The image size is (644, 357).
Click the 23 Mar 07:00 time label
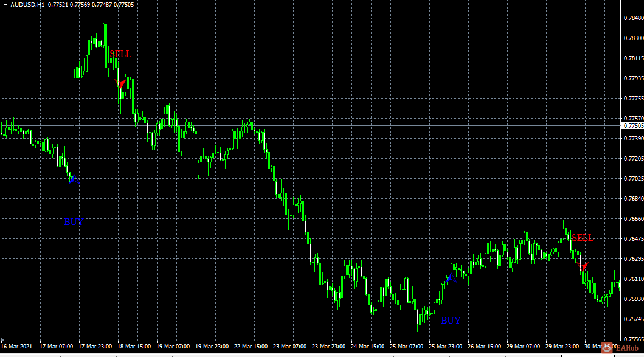[290, 347]
